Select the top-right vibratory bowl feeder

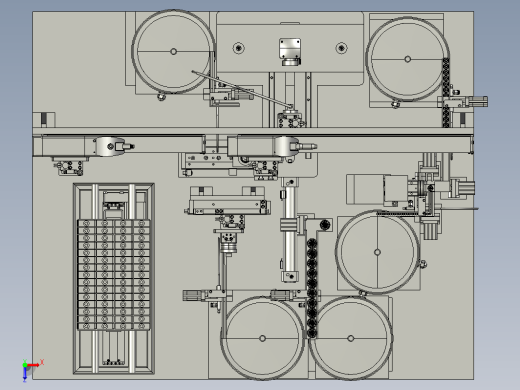(407, 59)
